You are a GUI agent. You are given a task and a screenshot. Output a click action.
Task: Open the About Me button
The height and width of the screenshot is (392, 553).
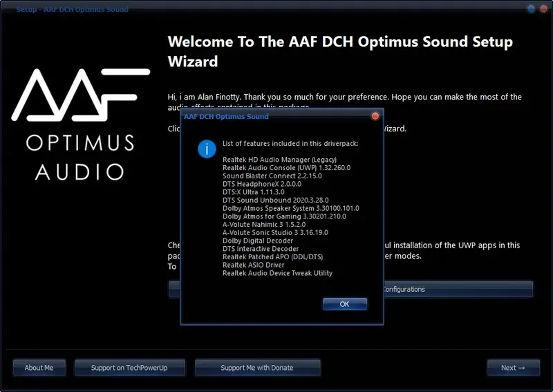click(39, 368)
